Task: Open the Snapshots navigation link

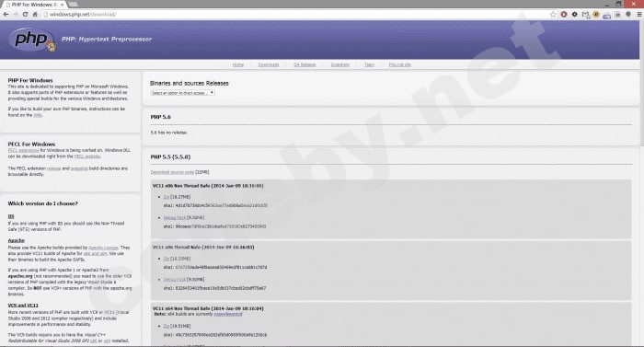Action: click(x=339, y=65)
